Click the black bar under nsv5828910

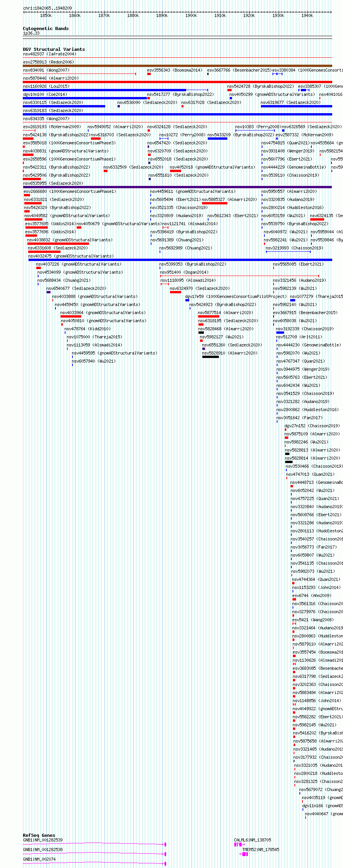[x=210, y=357]
